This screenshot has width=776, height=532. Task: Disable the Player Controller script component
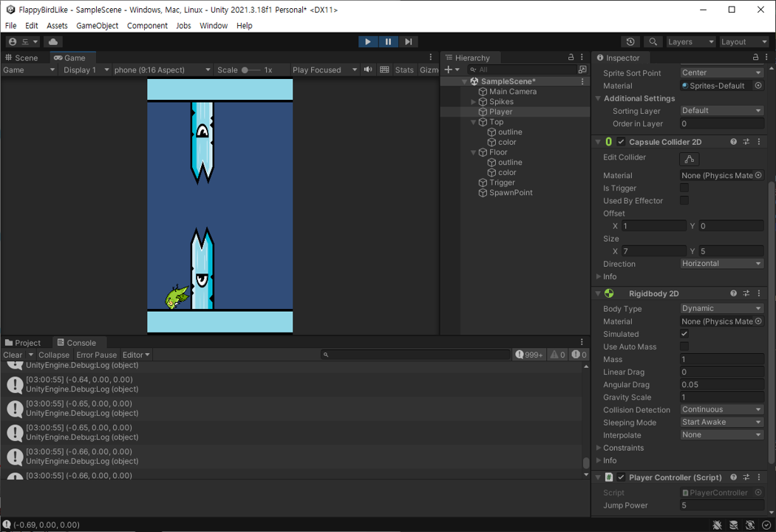pyautogui.click(x=621, y=477)
